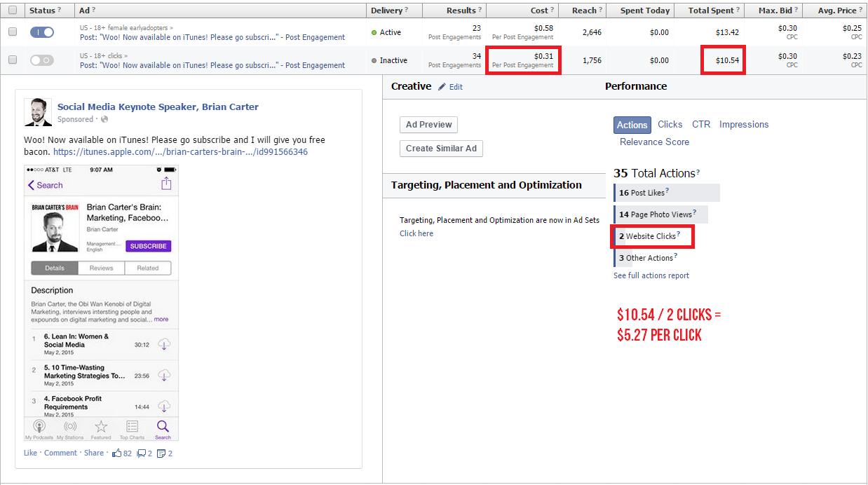The height and width of the screenshot is (485, 868).
Task: Click the Ad Preview button
Action: (x=428, y=125)
